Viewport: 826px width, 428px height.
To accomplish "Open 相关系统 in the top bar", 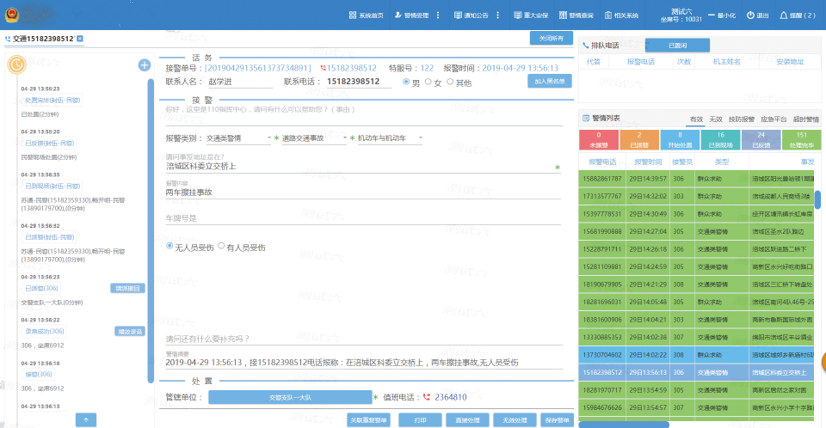I will 622,15.
